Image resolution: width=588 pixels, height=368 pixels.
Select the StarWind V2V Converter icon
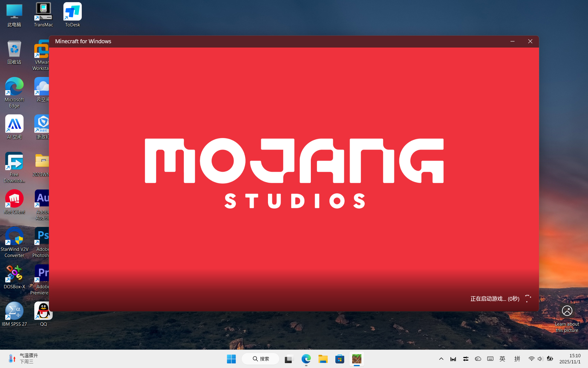pyautogui.click(x=14, y=239)
